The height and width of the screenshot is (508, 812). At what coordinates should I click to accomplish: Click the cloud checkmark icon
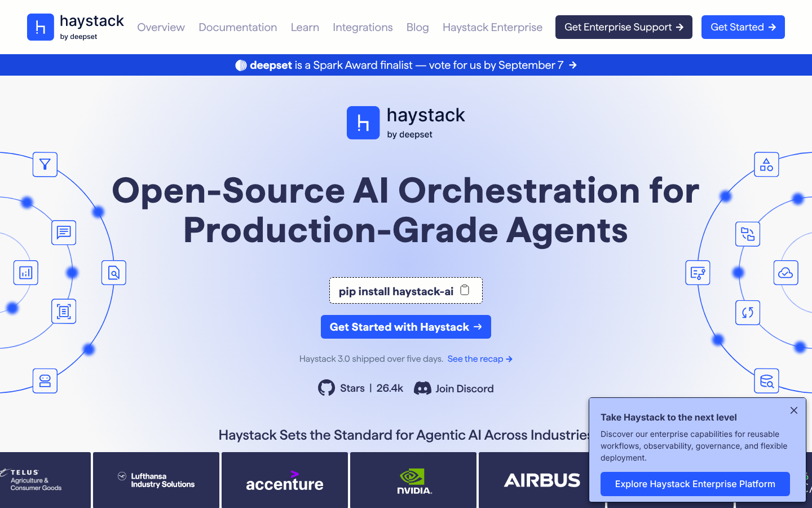(786, 273)
